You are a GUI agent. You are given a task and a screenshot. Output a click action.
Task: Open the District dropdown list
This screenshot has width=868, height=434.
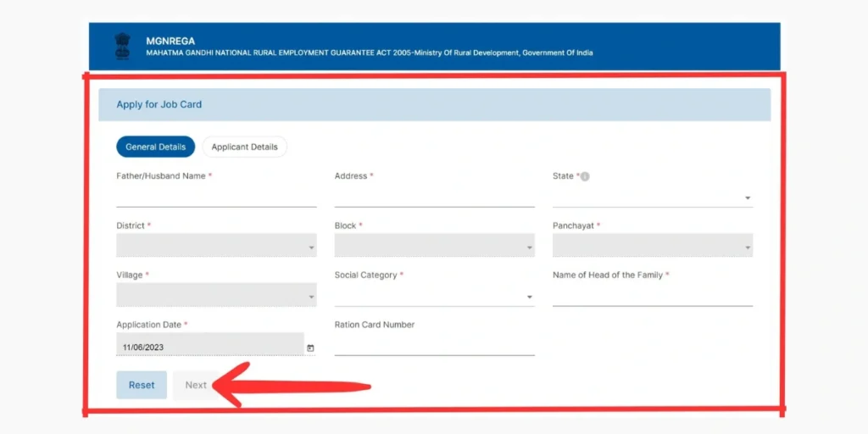pos(216,246)
